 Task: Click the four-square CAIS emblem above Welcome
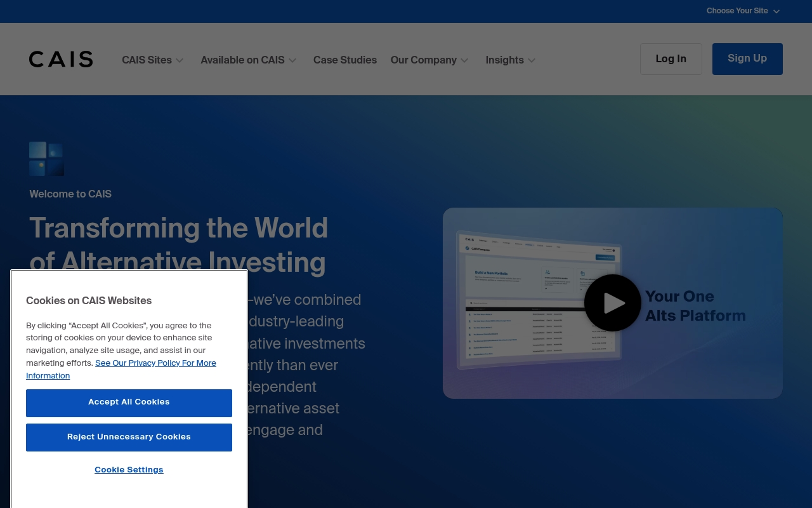46,159
